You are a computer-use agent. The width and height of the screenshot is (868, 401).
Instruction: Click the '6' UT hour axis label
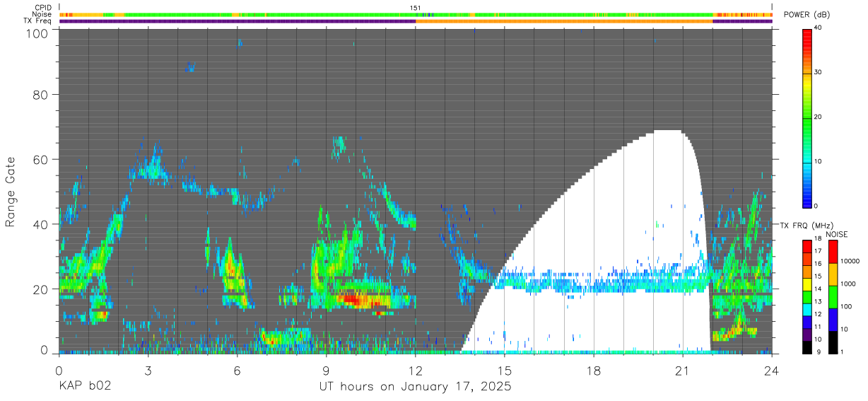[237, 370]
